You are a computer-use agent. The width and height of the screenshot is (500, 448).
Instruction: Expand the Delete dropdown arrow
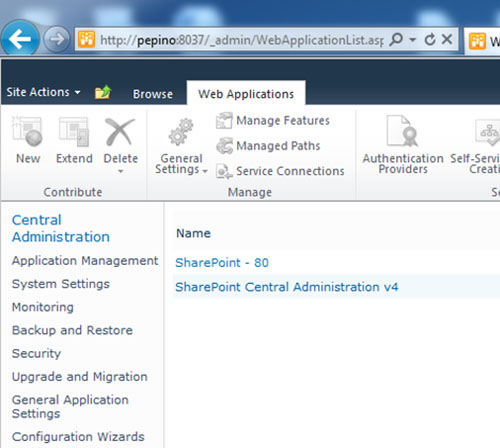121,171
